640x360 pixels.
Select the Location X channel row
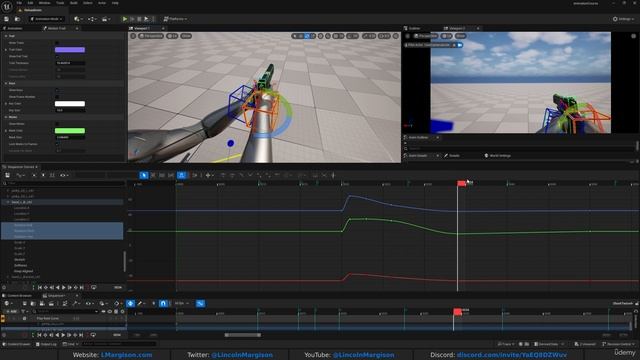point(62,208)
